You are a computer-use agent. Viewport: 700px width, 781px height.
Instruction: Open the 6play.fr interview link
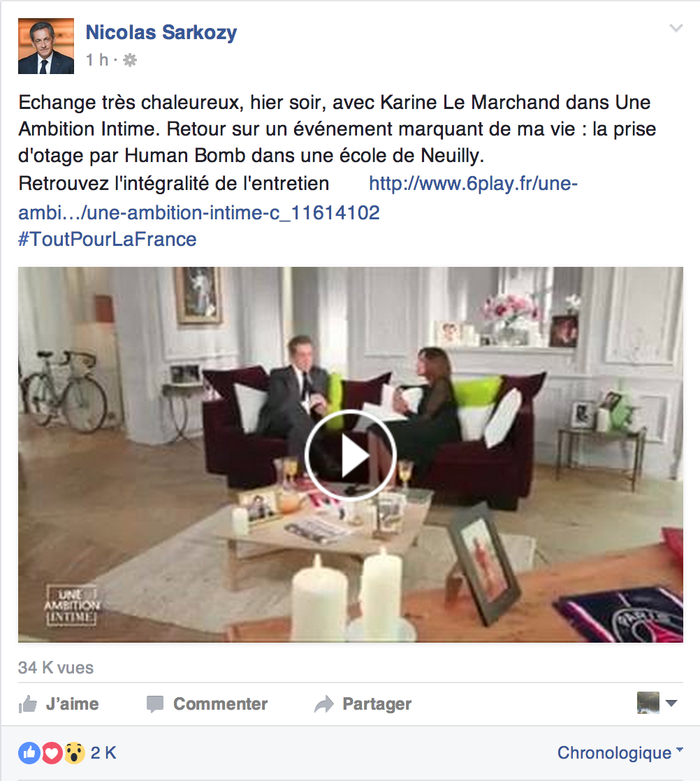click(298, 198)
